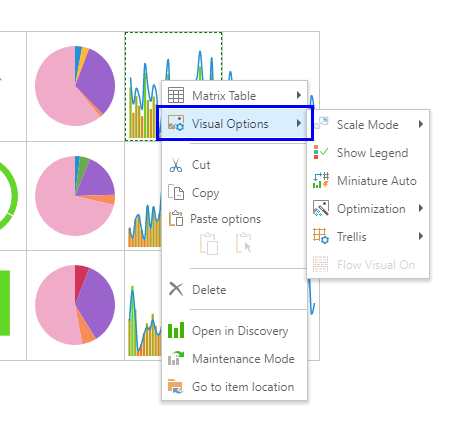Screen dimensions: 456x444
Task: Click the green bars Discovery icon
Action: click(x=176, y=330)
